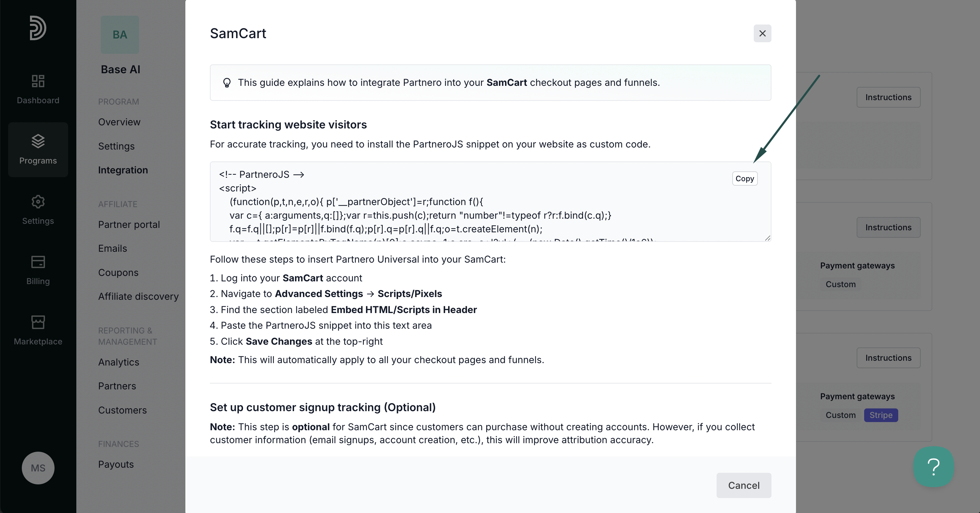Image resolution: width=980 pixels, height=513 pixels.
Task: Open Settings in the program menu
Action: [116, 146]
